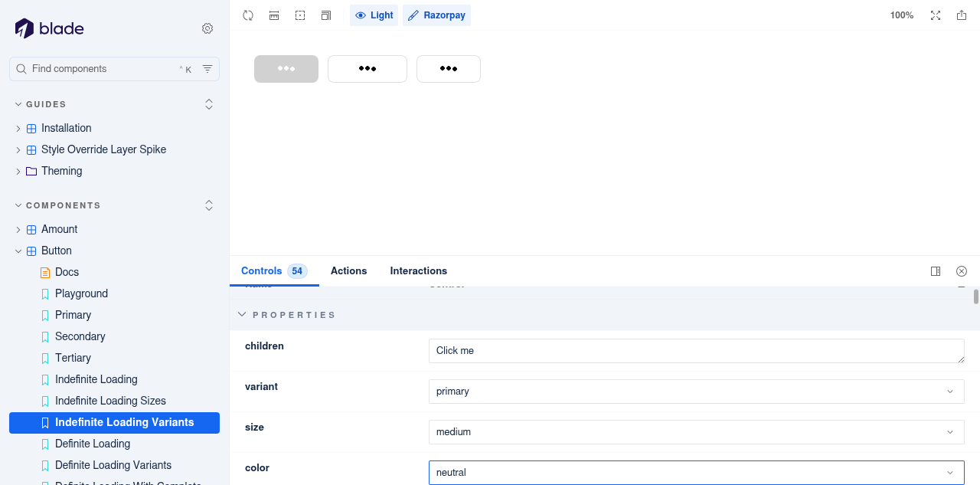Click the Theming folder icon
980x485 pixels.
31,171
